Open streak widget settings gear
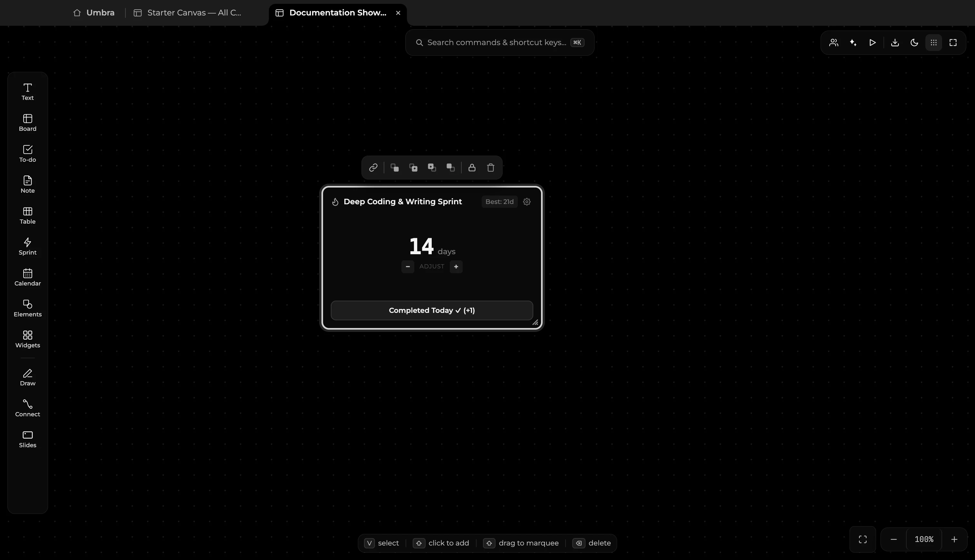 [x=527, y=202]
